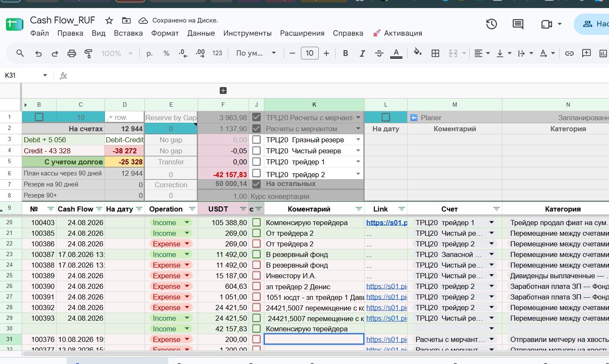This screenshot has width=609, height=364.
Task: Check the ТРЦ20 Грязный резерв checkbox
Action: pos(256,139)
